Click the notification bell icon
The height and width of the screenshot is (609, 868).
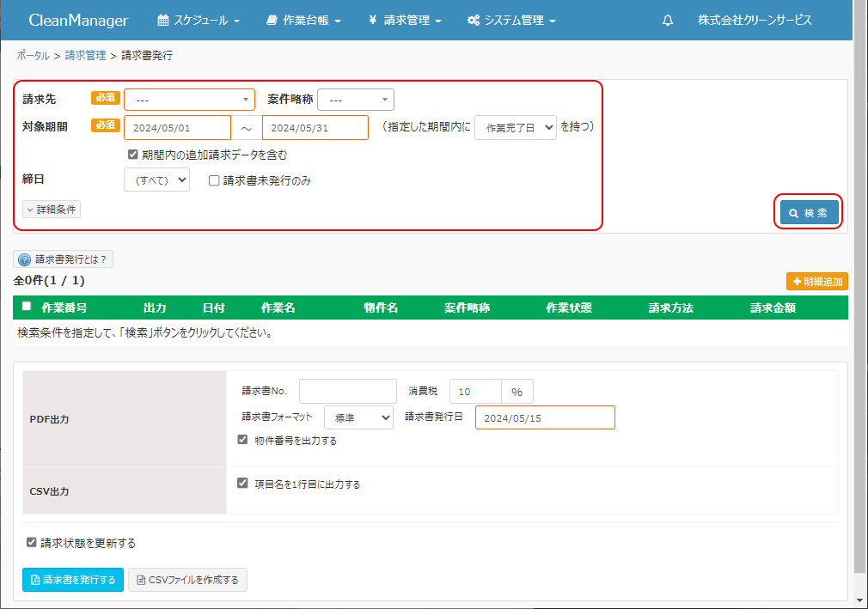668,21
